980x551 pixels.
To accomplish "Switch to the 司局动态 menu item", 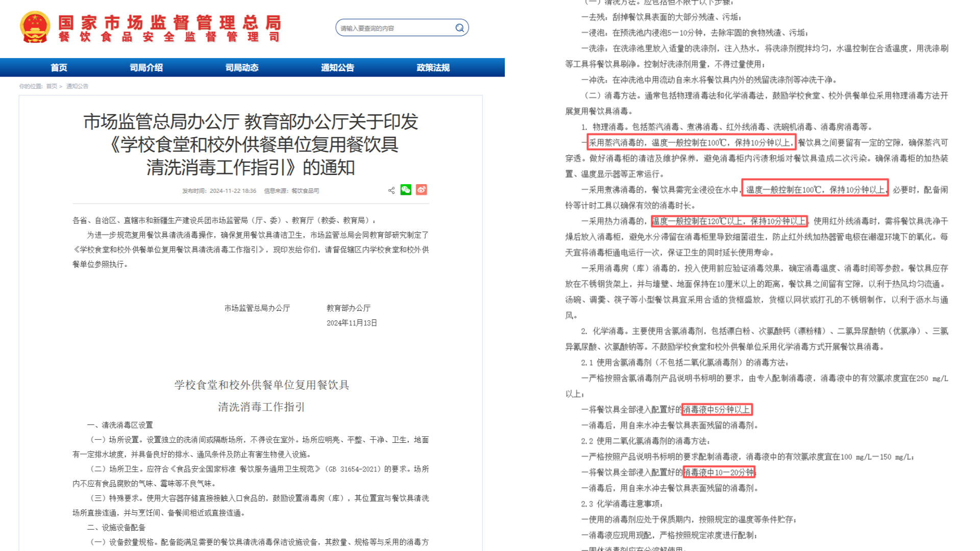I will click(x=242, y=67).
